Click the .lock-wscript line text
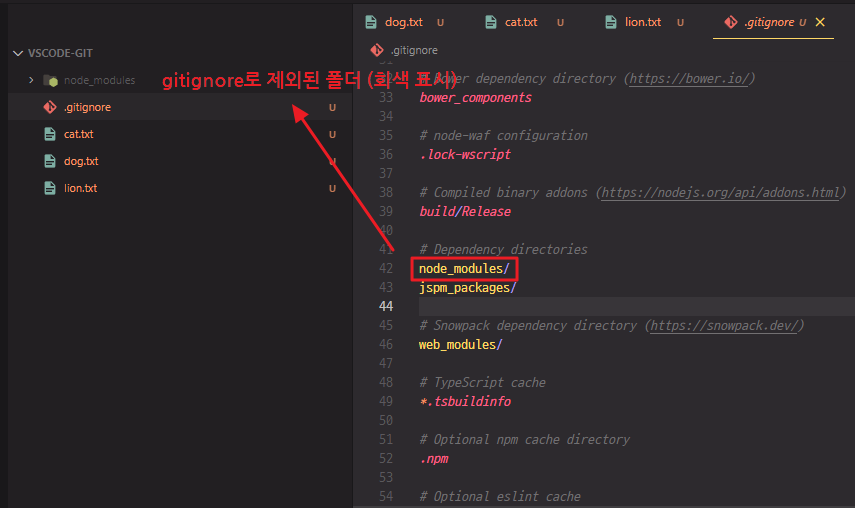 (465, 155)
